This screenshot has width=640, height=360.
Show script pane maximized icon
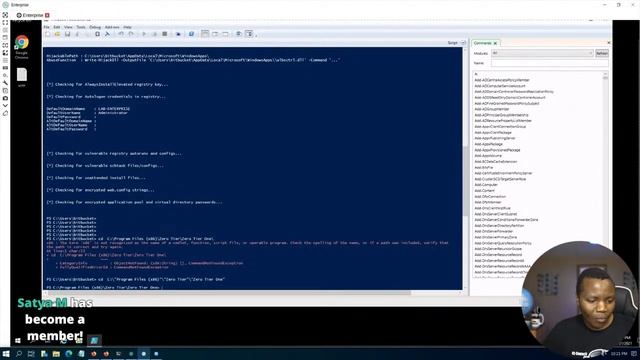[225, 34]
